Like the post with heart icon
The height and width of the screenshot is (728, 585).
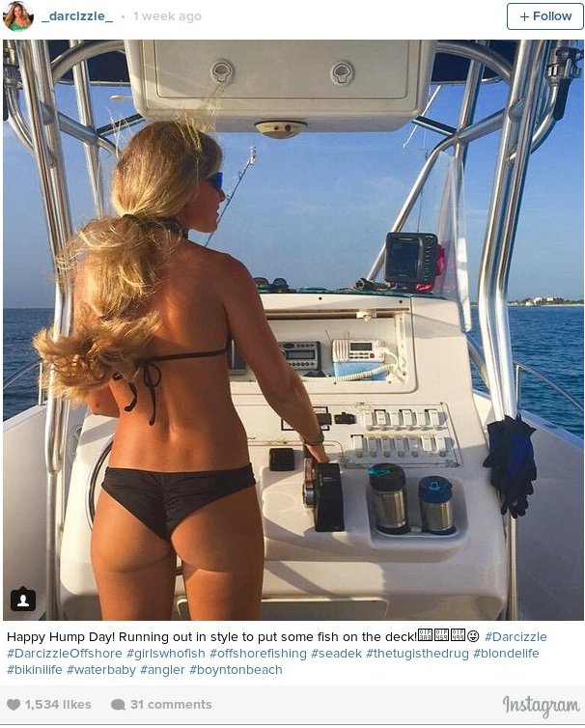(x=14, y=704)
